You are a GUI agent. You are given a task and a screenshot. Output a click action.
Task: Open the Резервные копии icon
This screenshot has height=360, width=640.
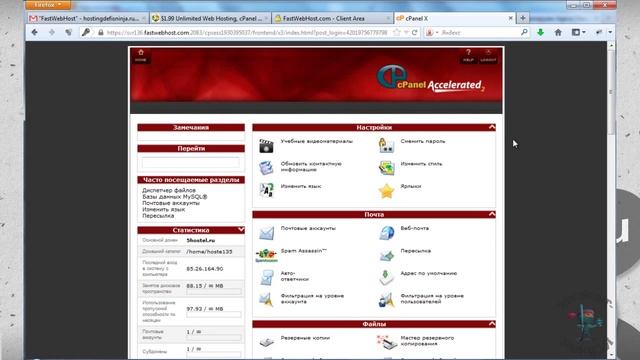(266, 342)
